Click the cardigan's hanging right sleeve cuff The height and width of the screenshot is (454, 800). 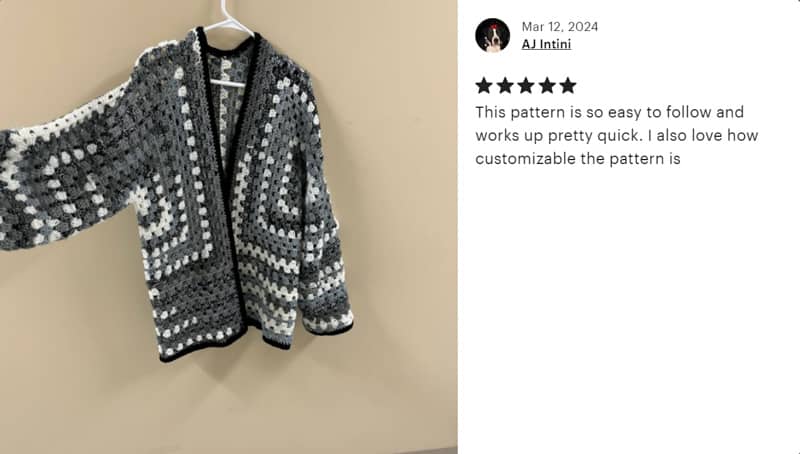pyautogui.click(x=327, y=322)
